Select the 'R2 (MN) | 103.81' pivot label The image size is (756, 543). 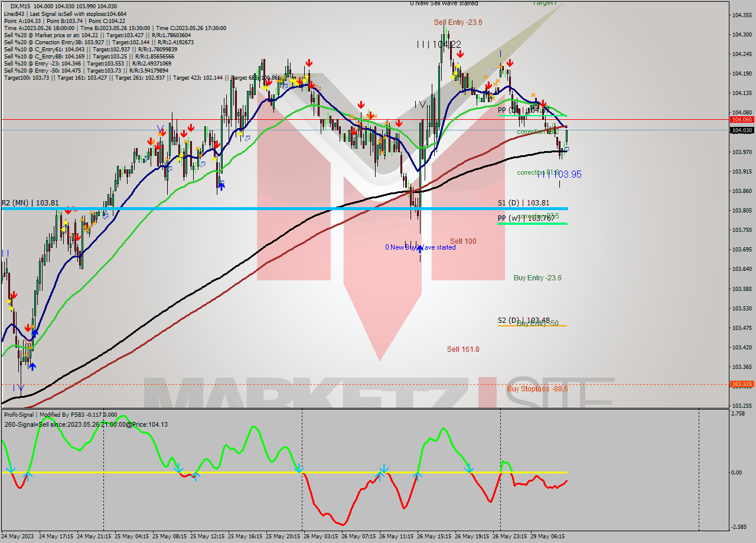pyautogui.click(x=30, y=203)
